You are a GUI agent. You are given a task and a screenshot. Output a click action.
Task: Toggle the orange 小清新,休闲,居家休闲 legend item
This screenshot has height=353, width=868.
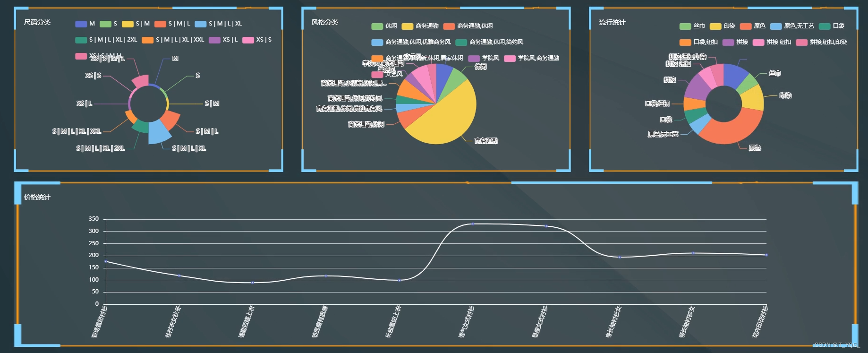click(417, 58)
